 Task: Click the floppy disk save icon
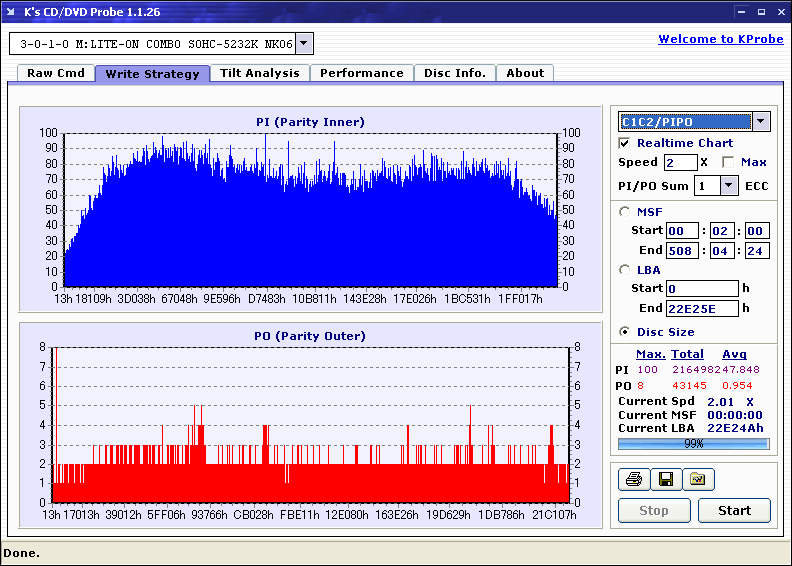point(665,480)
